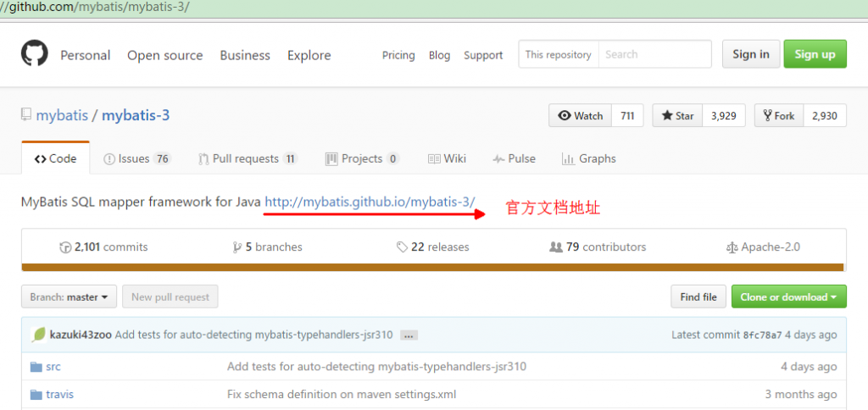
Task: Click the "3 months ago" timestamp
Action: [x=801, y=395]
